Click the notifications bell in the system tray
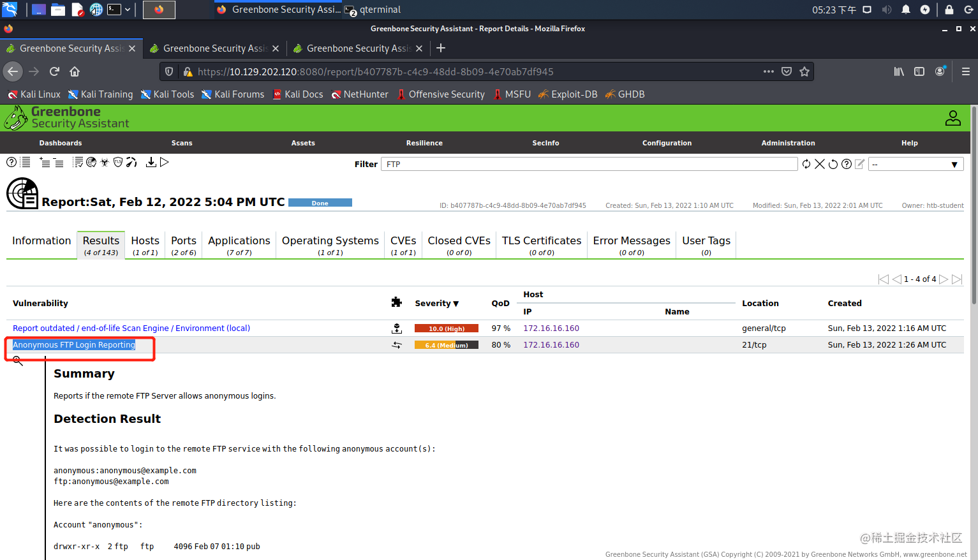The image size is (978, 560). coord(906,10)
